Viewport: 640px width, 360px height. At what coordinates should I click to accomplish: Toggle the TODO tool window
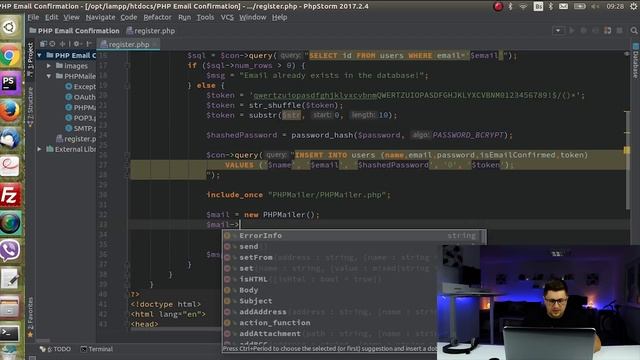pyautogui.click(x=56, y=349)
